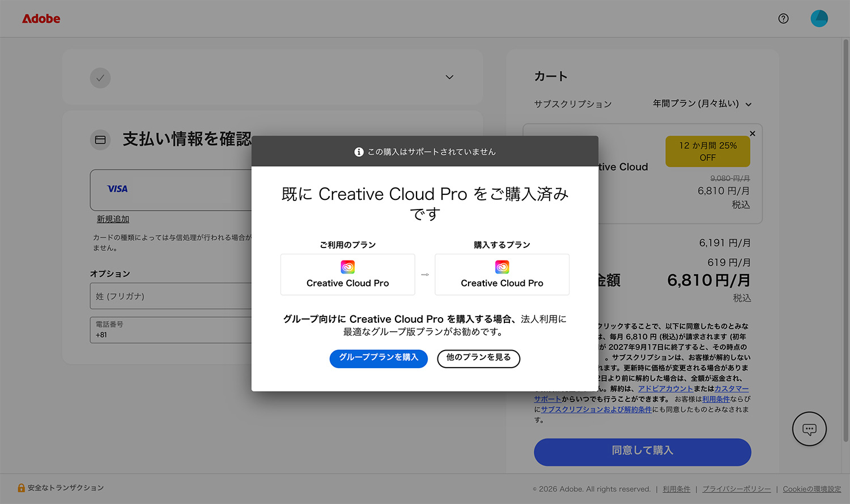Open the Cookieの環境設定 footer link
Screen dimensions: 850x504
(x=812, y=489)
